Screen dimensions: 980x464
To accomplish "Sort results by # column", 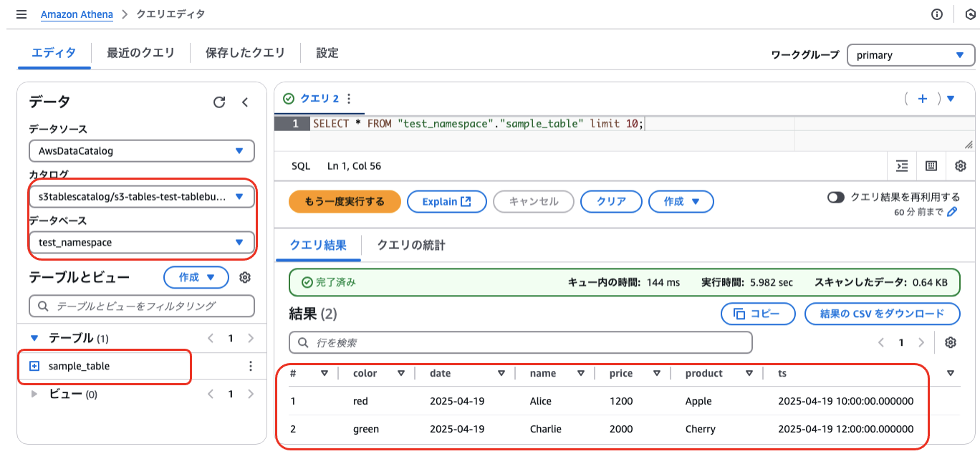I will pyautogui.click(x=325, y=373).
